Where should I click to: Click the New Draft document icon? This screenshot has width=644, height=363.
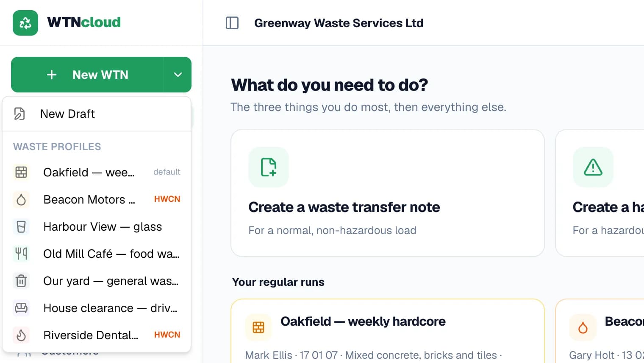coord(19,114)
